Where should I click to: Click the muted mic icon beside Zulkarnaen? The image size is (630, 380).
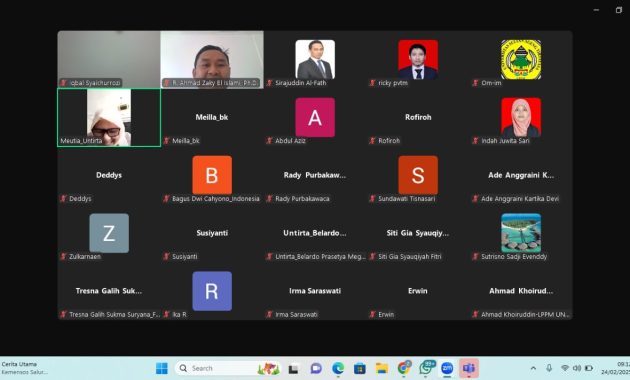pos(63,257)
